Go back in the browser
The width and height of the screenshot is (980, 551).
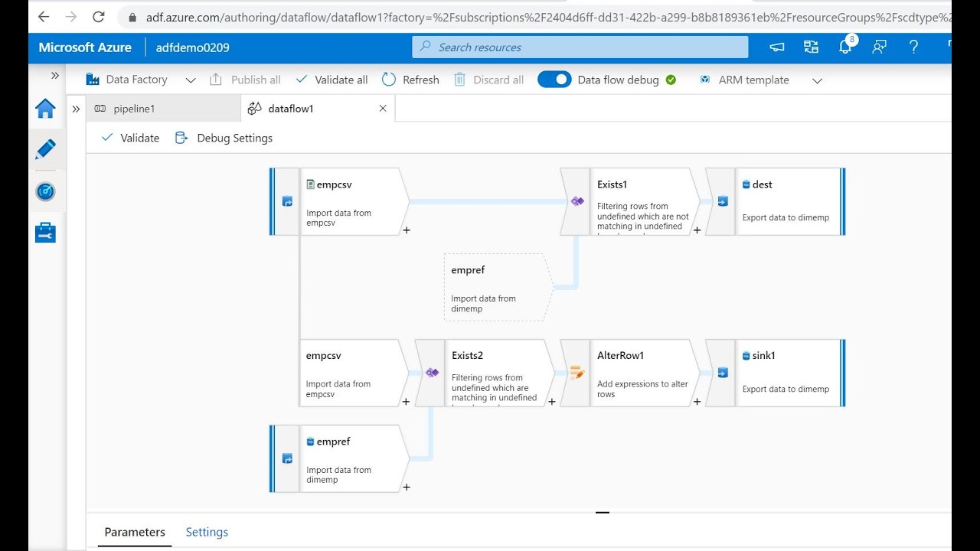[x=44, y=17]
